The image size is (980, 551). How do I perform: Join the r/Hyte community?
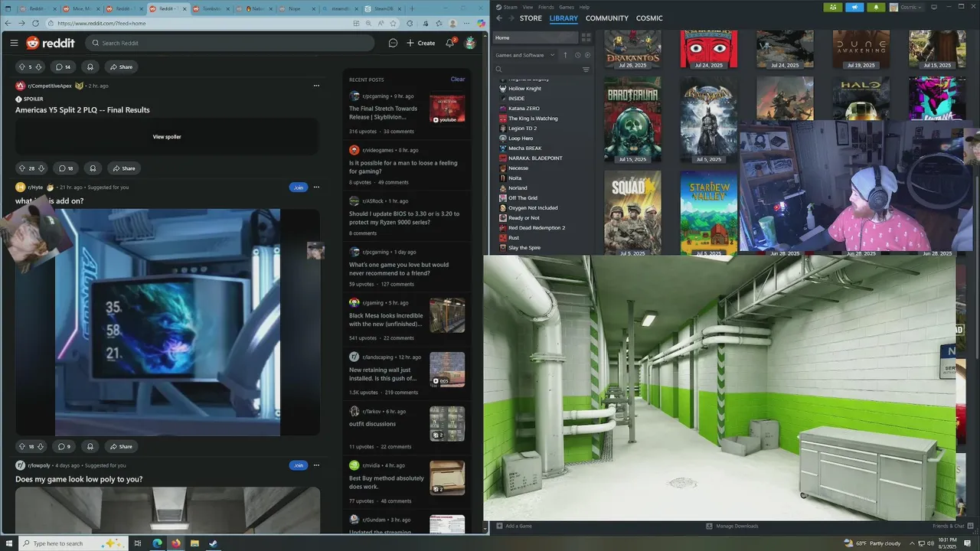tap(298, 187)
